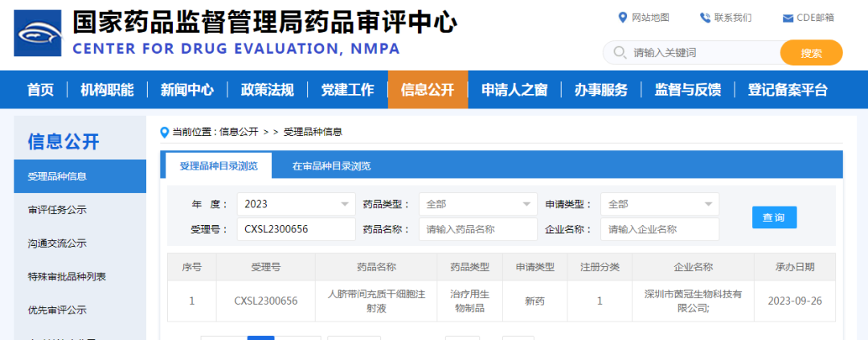The image size is (868, 340).
Task: Open 机构职能 navigation item
Action: pos(107,90)
